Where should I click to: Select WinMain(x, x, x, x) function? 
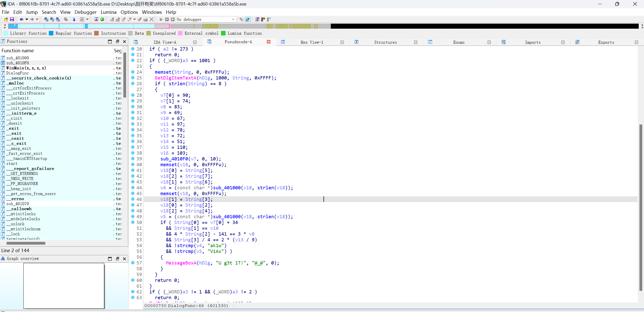(26, 68)
